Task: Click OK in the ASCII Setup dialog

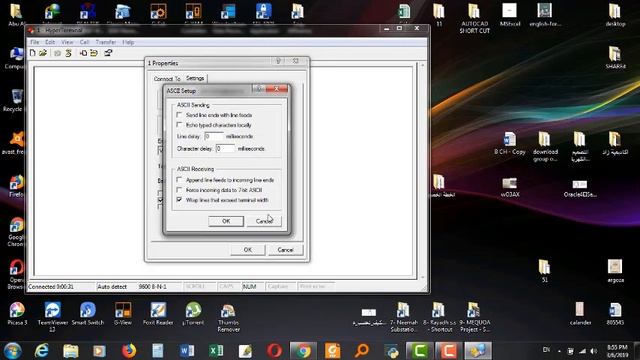Action: tap(226, 221)
